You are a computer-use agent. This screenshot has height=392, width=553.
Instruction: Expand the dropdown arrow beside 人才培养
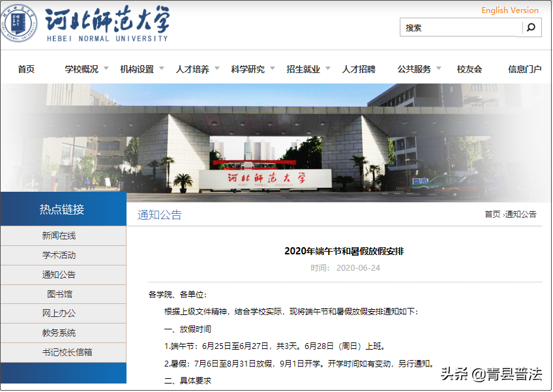[x=217, y=68]
